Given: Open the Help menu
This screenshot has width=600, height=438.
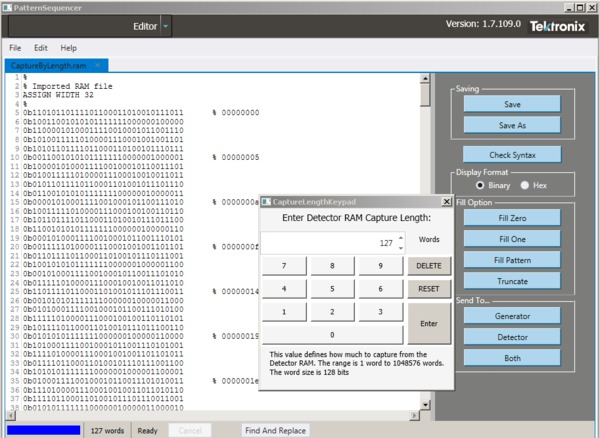Looking at the screenshot, I should pyautogui.click(x=68, y=47).
